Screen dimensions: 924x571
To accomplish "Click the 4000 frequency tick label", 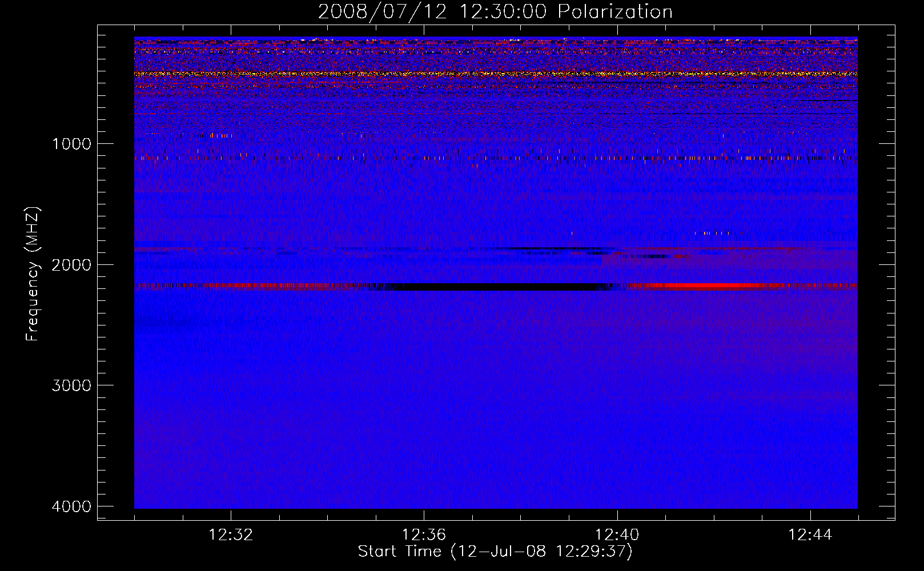I will [x=71, y=506].
